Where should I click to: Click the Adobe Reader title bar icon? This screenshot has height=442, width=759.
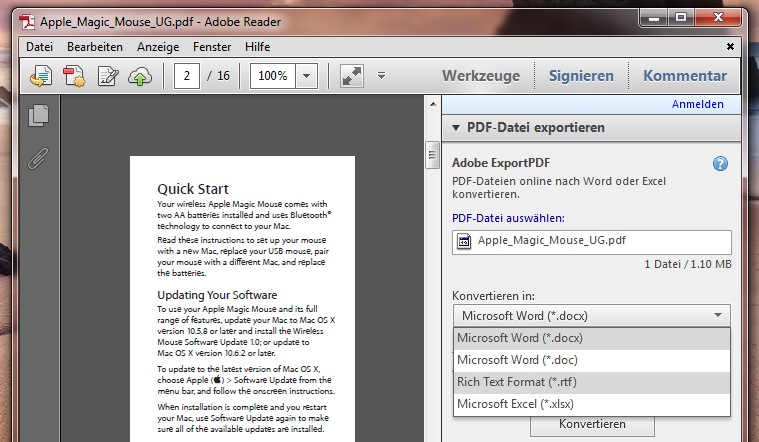(27, 22)
